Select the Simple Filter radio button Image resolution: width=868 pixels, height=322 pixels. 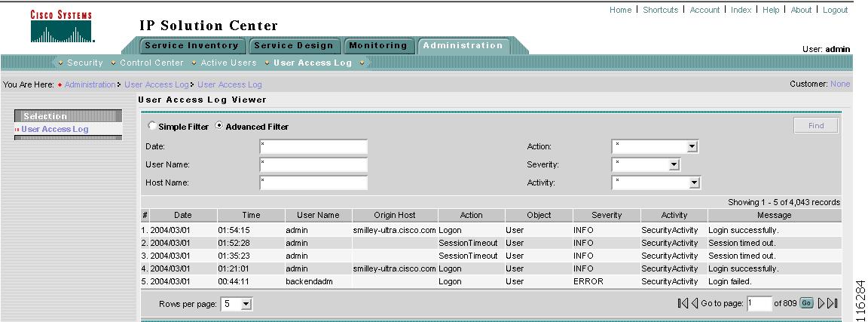click(151, 126)
